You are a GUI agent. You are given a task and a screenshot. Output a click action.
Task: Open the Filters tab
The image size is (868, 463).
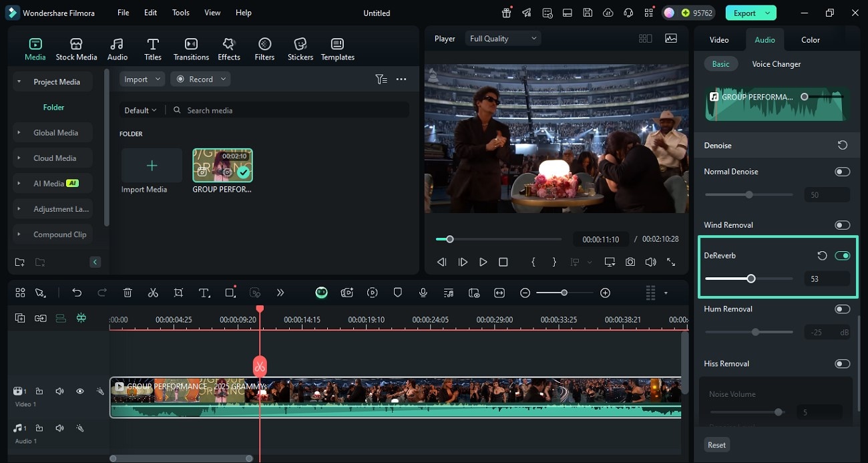264,49
